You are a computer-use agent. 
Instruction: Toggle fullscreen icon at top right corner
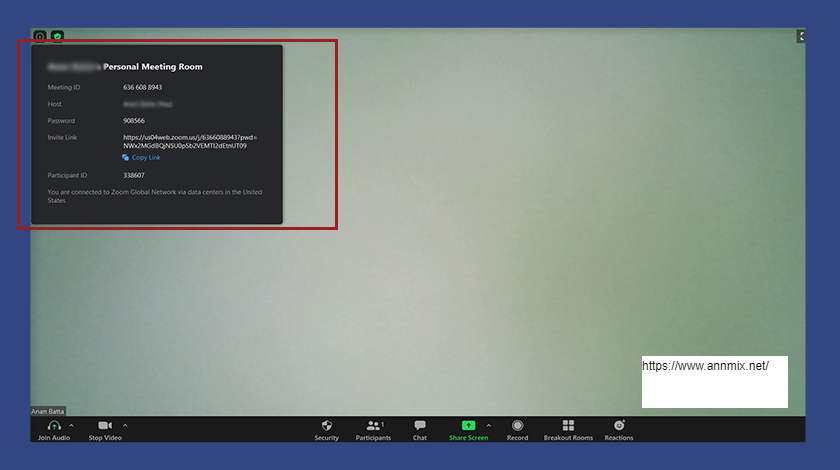point(801,36)
